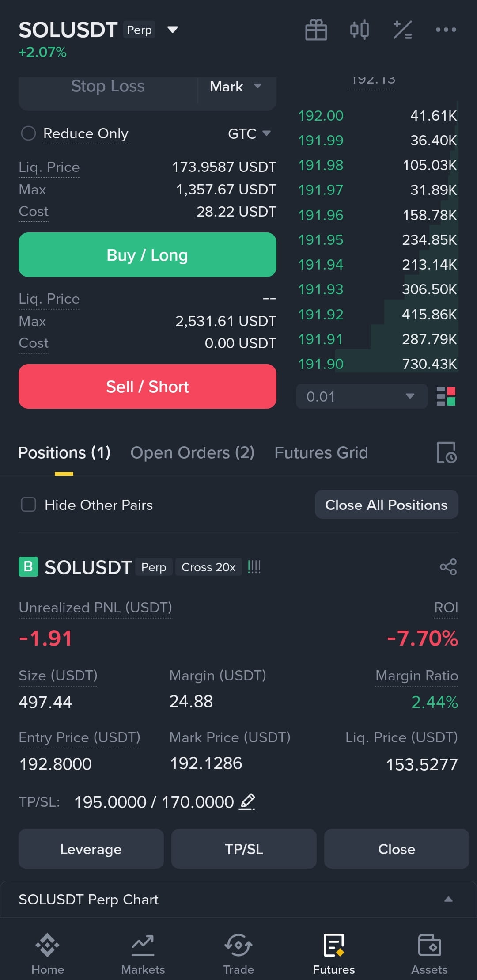Check the Hide Other Pairs box
The height and width of the screenshot is (980, 477).
click(29, 505)
